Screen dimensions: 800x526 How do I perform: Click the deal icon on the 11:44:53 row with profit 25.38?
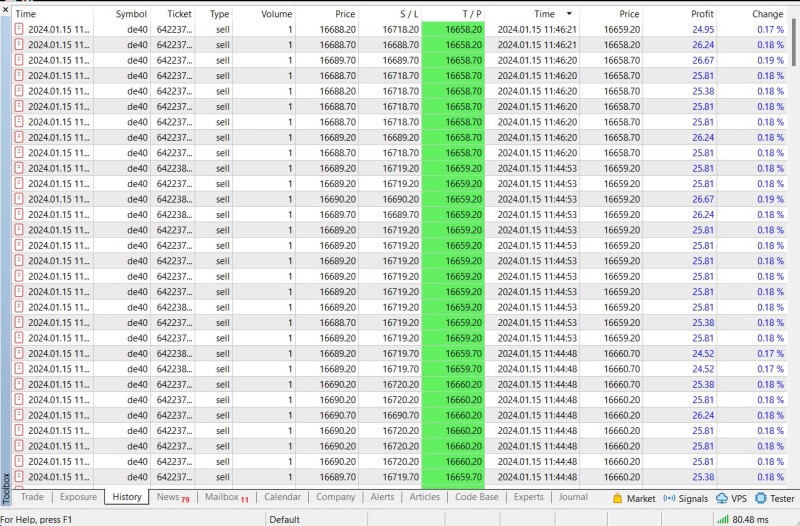coord(19,322)
